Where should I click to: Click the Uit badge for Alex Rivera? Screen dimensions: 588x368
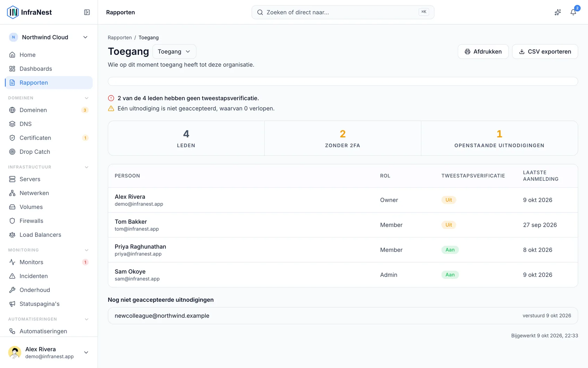pyautogui.click(x=449, y=200)
